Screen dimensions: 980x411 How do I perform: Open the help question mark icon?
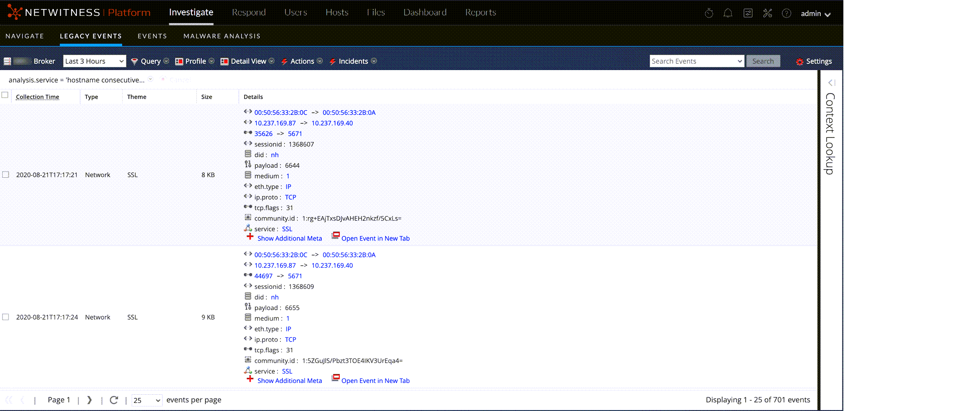click(x=786, y=13)
